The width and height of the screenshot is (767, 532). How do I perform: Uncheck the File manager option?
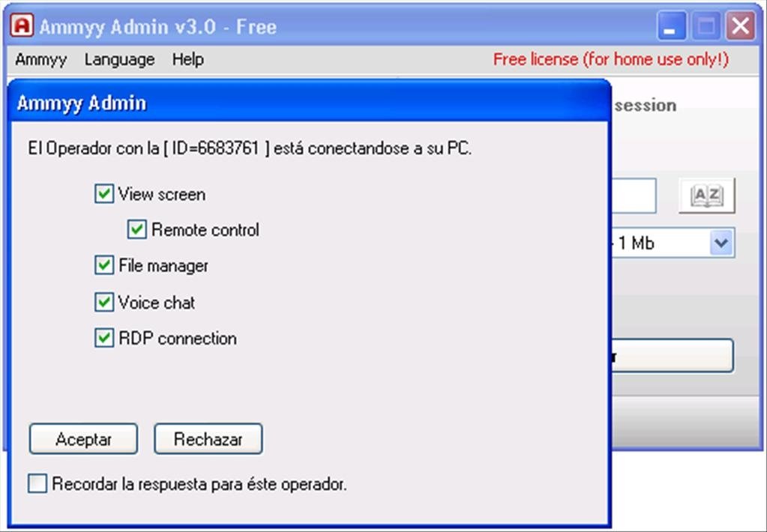click(x=103, y=265)
